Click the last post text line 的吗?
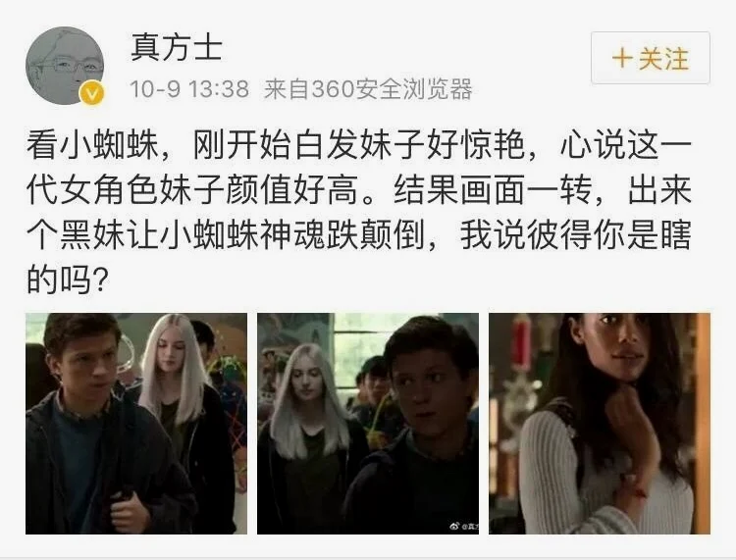This screenshot has height=560, width=736. tap(68, 280)
